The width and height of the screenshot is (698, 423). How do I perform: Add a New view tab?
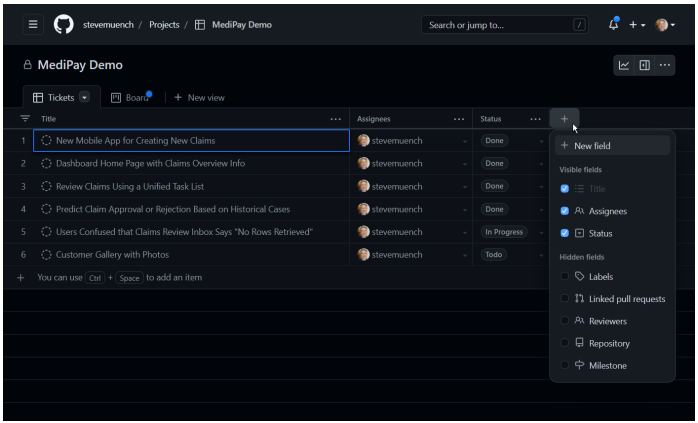(x=199, y=98)
